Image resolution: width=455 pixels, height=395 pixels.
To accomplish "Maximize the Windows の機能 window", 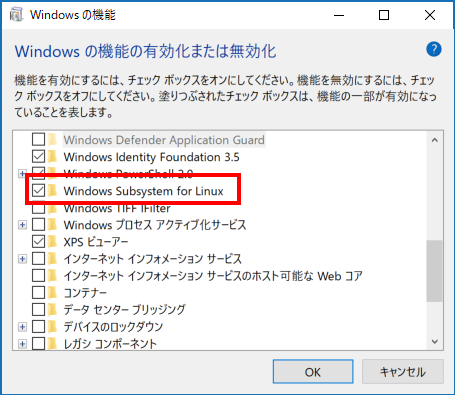I will (x=384, y=15).
